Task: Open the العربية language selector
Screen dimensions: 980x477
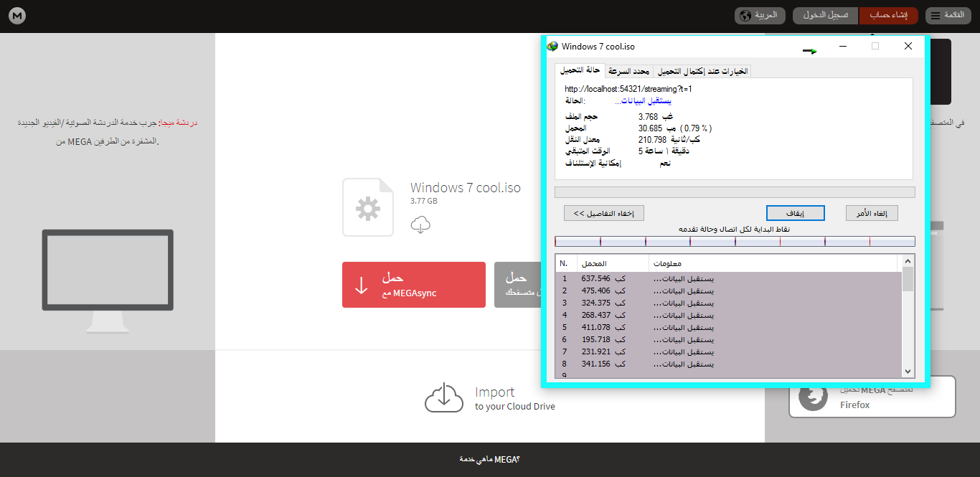Action: tap(760, 16)
